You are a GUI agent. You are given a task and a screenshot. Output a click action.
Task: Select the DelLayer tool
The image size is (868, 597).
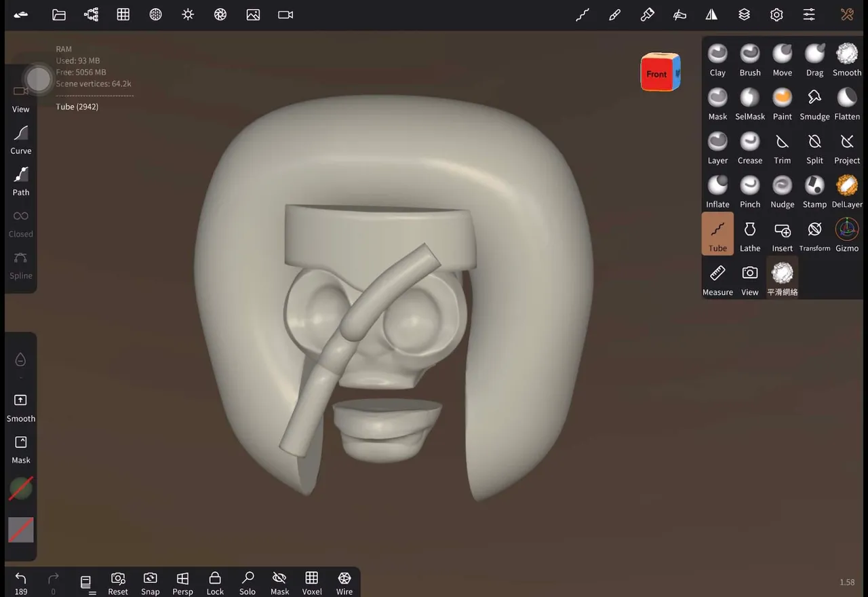(847, 191)
